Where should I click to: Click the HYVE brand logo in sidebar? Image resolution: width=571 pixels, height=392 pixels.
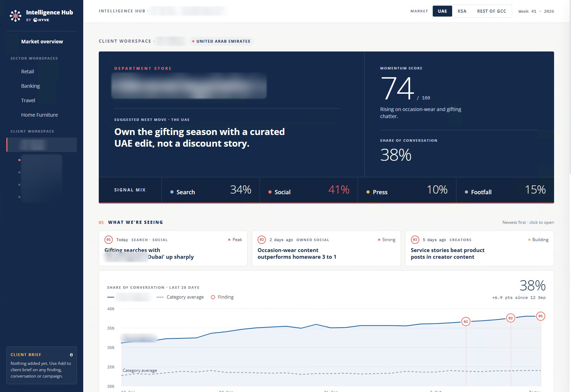point(41,20)
